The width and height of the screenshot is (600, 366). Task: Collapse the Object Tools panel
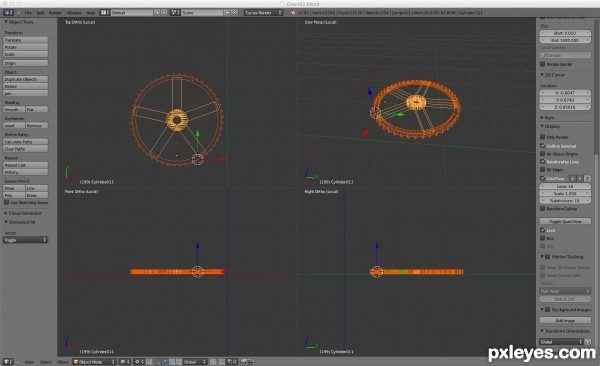[x=6, y=22]
